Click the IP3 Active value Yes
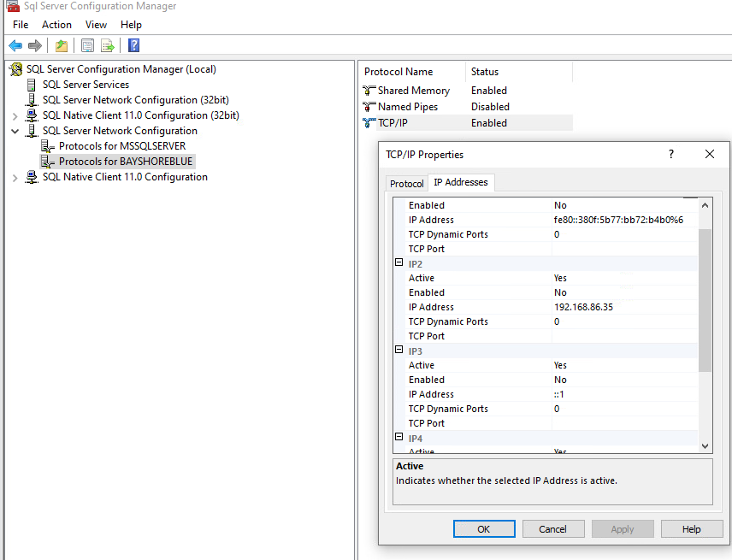732x560 pixels. 560,365
